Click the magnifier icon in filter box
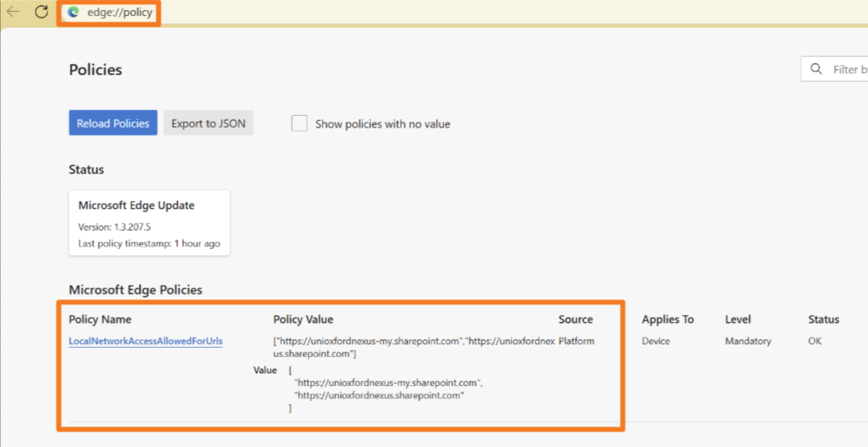This screenshot has height=447, width=868. click(816, 69)
